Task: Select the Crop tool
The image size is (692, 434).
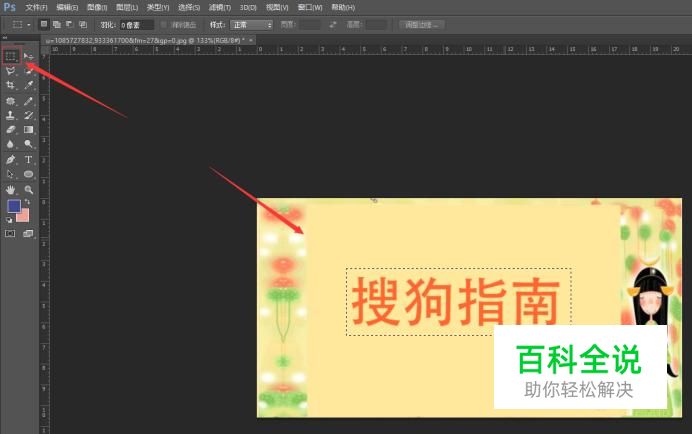Action: pos(11,85)
